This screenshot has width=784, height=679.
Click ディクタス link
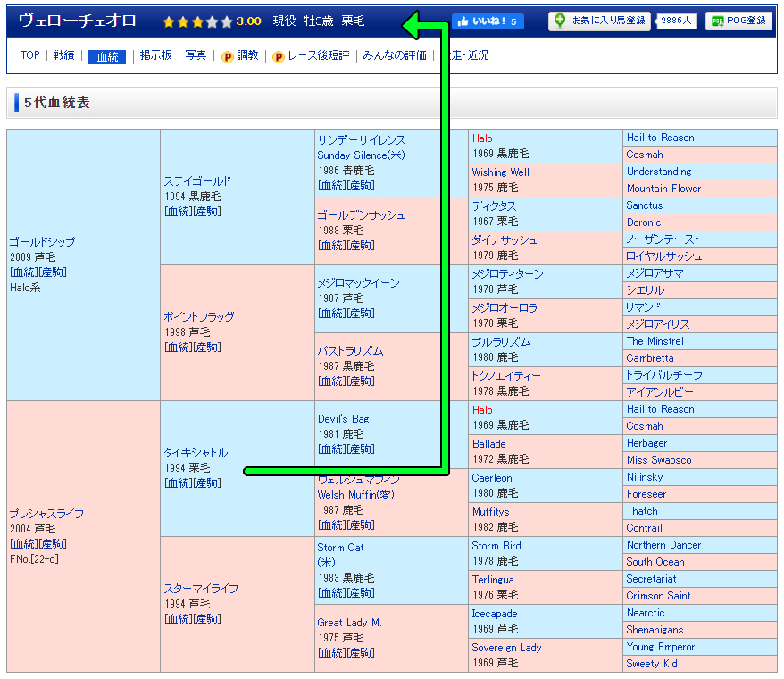(494, 205)
